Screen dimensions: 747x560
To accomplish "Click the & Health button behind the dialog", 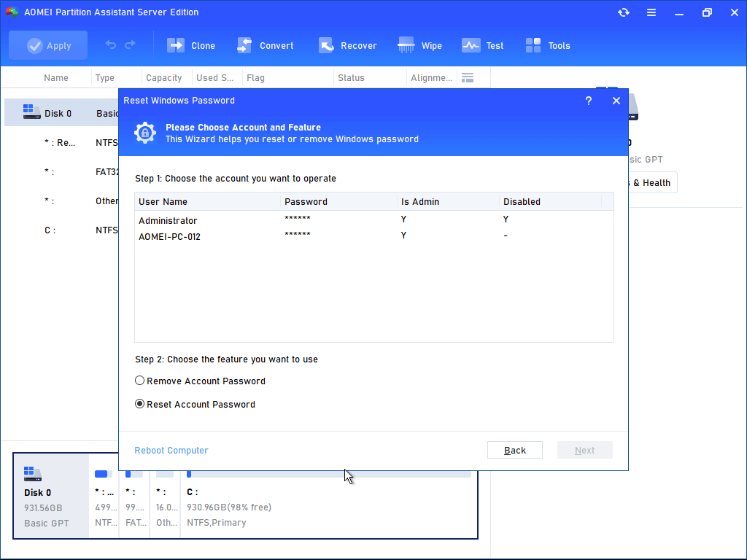I will (651, 183).
